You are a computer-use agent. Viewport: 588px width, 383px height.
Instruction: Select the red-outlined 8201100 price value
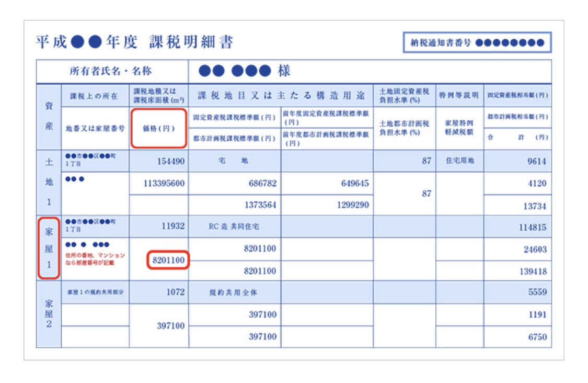168,260
